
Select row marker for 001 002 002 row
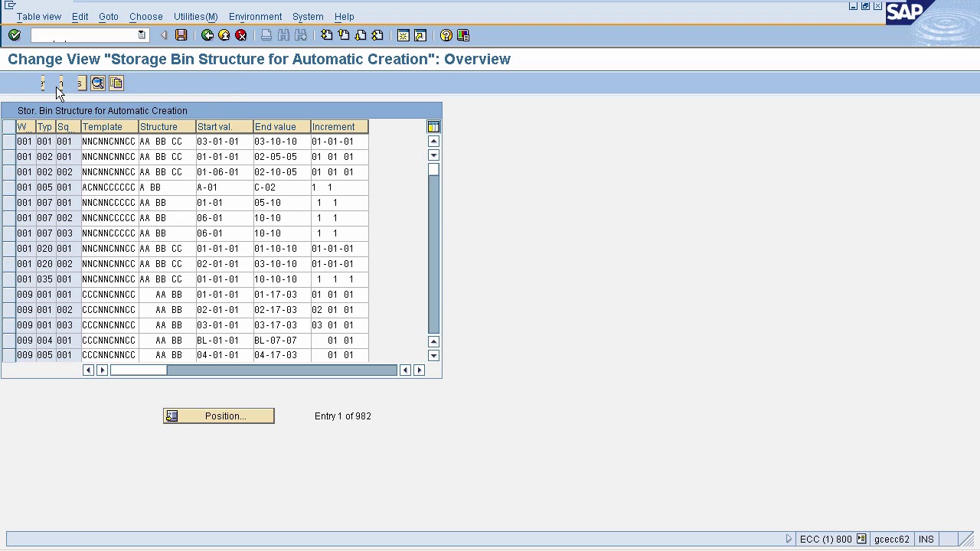point(8,172)
